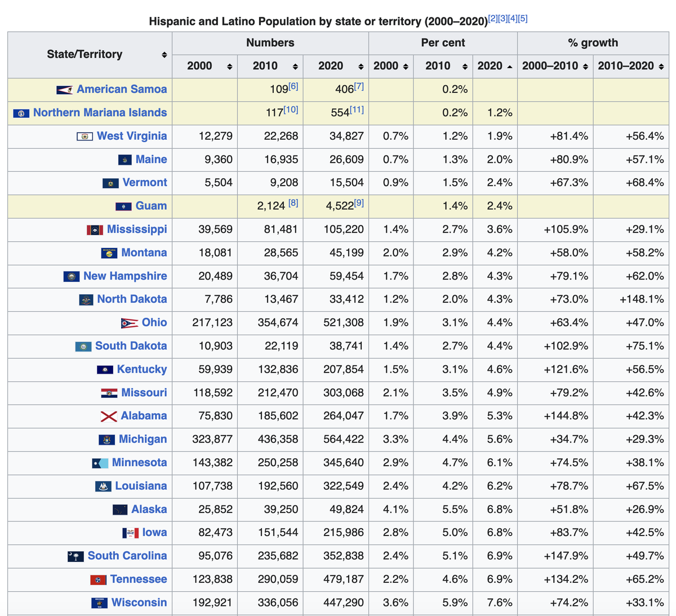Click the South Carolina flag icon
Viewport: 676px width, 616px height.
click(75, 556)
